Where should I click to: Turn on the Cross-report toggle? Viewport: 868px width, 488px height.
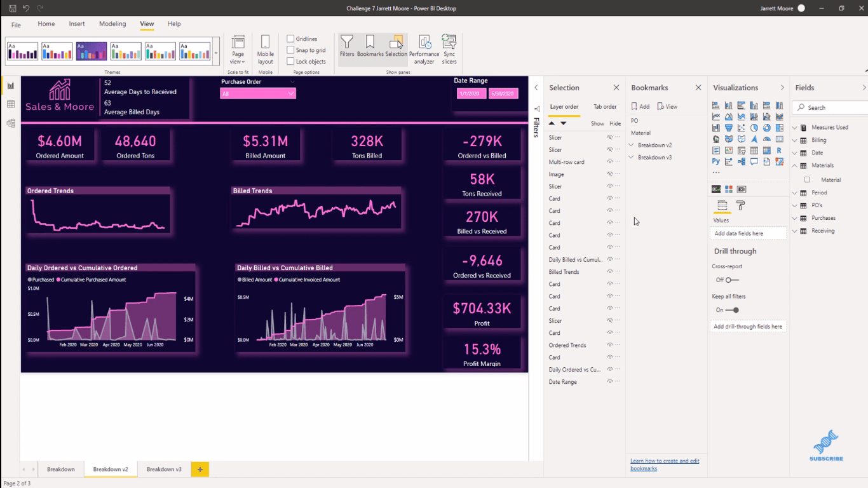732,280
